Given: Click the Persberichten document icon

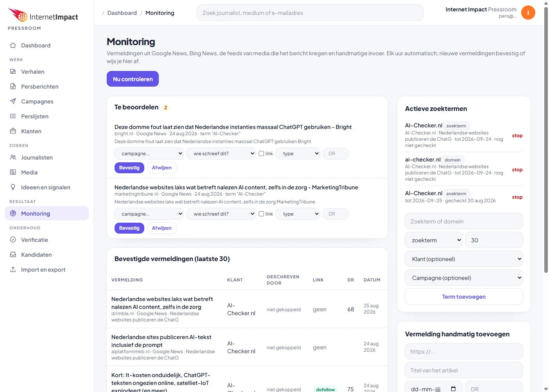Looking at the screenshot, I should point(13,86).
